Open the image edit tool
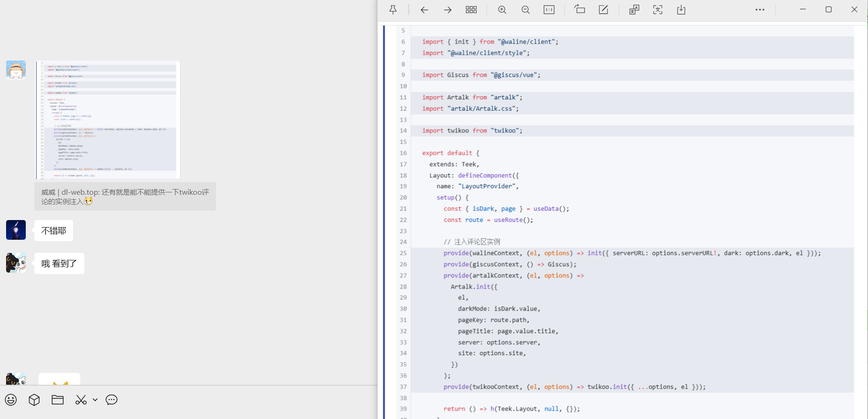This screenshot has width=868, height=419. (603, 10)
